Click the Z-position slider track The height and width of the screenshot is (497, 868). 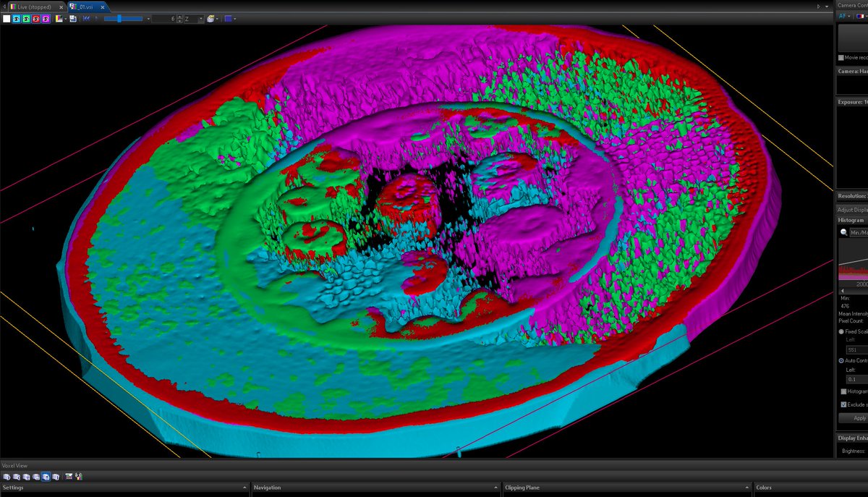click(123, 19)
